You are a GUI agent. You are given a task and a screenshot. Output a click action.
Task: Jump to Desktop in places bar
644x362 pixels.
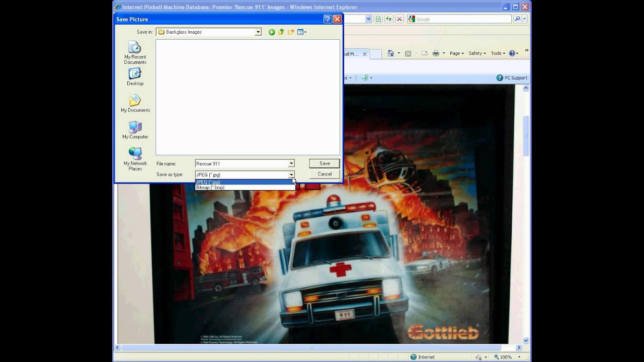[135, 77]
